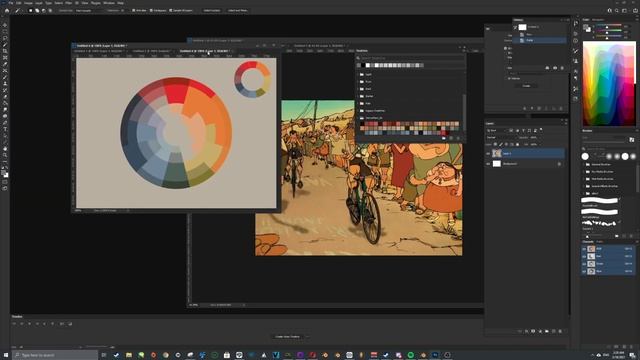Toggle Green channel visibility eye
The width and height of the screenshot is (640, 360).
pos(584,264)
